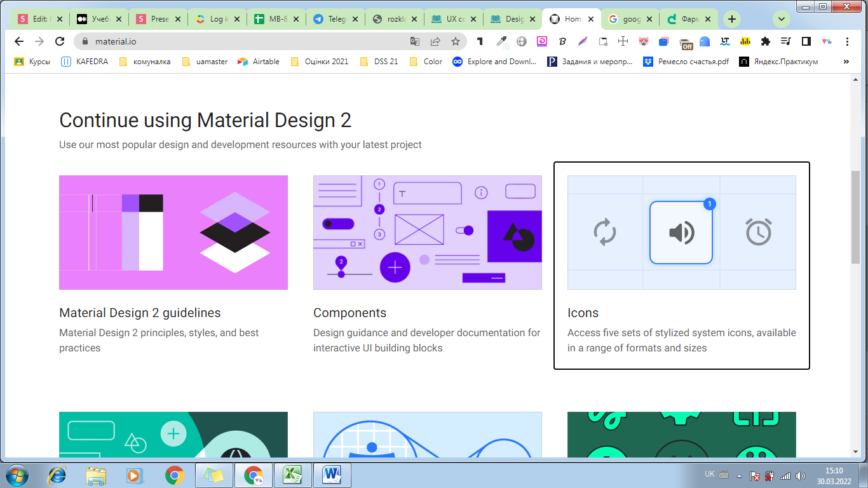The image size is (868, 488).
Task: Switch to the 'Edit' tab
Action: 39,19
